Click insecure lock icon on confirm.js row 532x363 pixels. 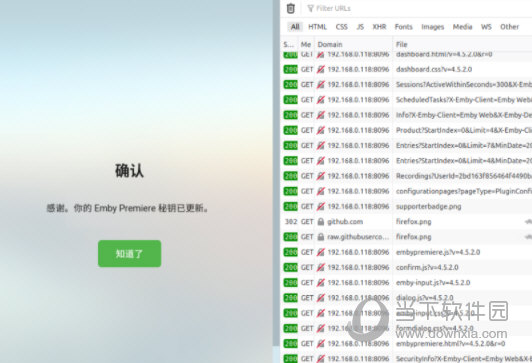[x=321, y=267]
